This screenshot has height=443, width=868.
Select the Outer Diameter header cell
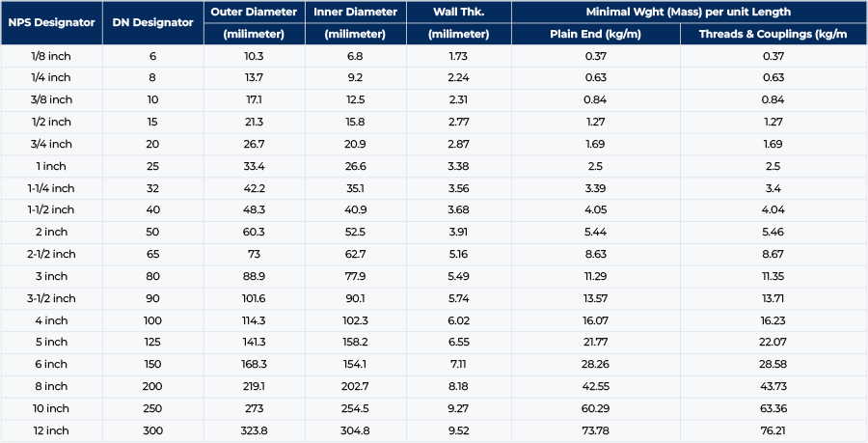pos(255,12)
